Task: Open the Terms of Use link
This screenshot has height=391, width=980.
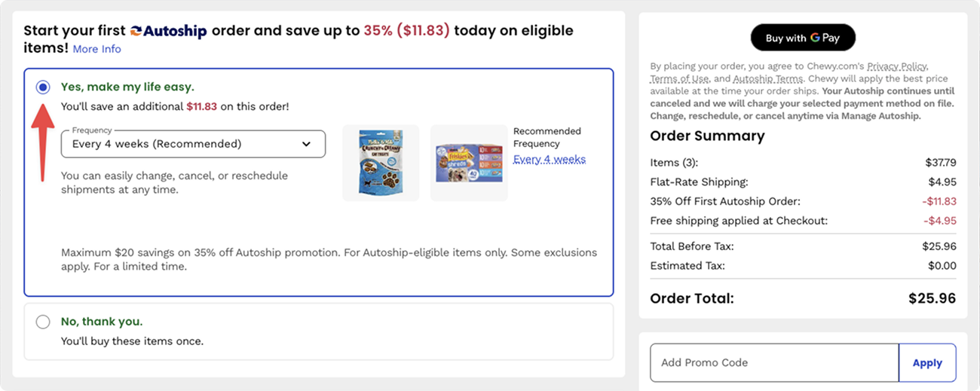Action: [679, 78]
